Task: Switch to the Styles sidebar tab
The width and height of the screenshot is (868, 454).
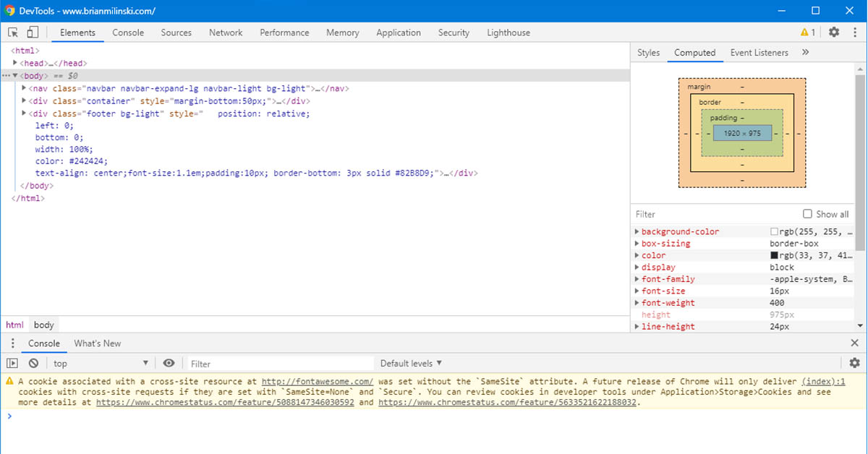Action: (648, 53)
